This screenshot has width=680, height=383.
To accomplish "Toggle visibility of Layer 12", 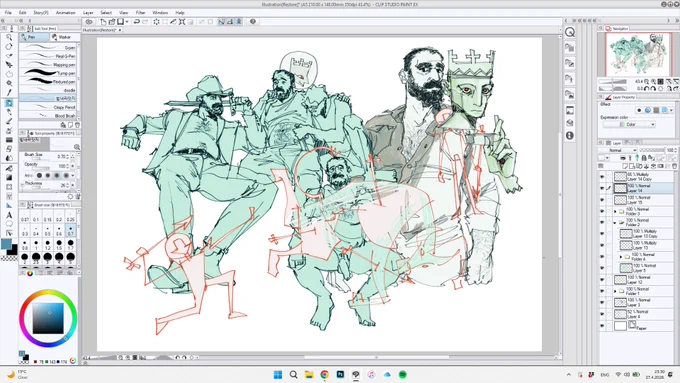I will click(602, 280).
